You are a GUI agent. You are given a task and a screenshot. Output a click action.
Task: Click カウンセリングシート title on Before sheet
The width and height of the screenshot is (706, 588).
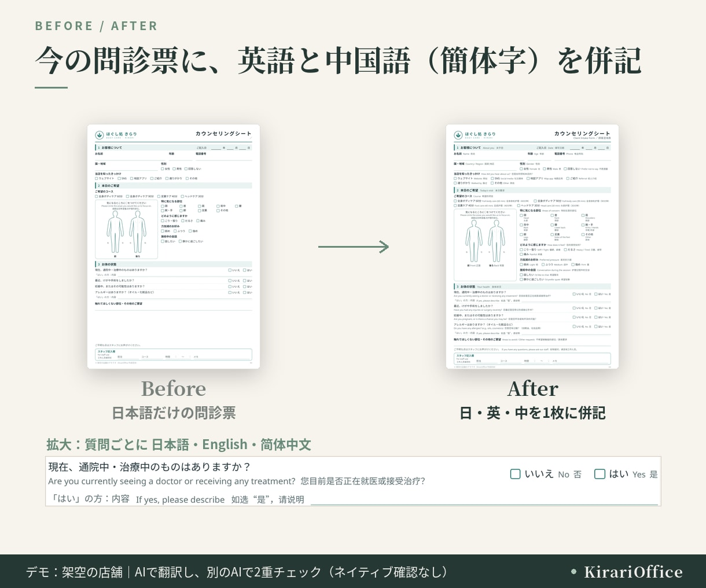pyautogui.click(x=223, y=134)
